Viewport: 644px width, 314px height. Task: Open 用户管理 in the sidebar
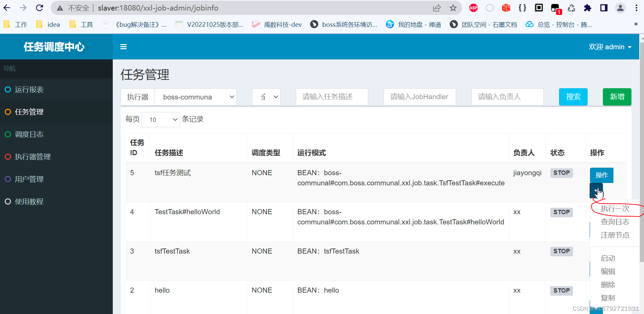coord(56,179)
